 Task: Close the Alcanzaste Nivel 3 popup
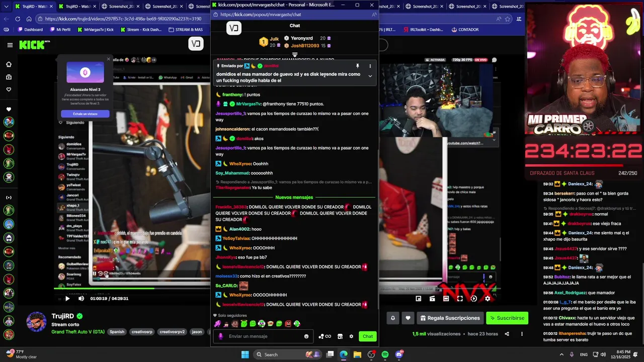(108, 59)
